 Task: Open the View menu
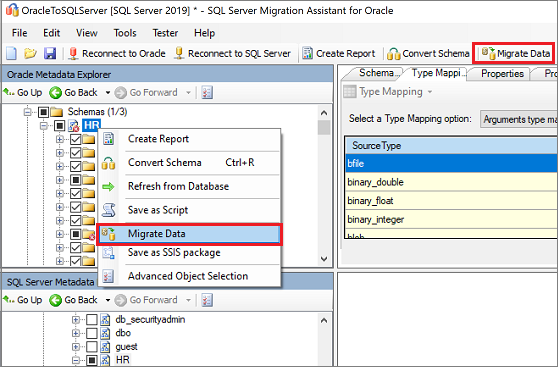pos(86,33)
